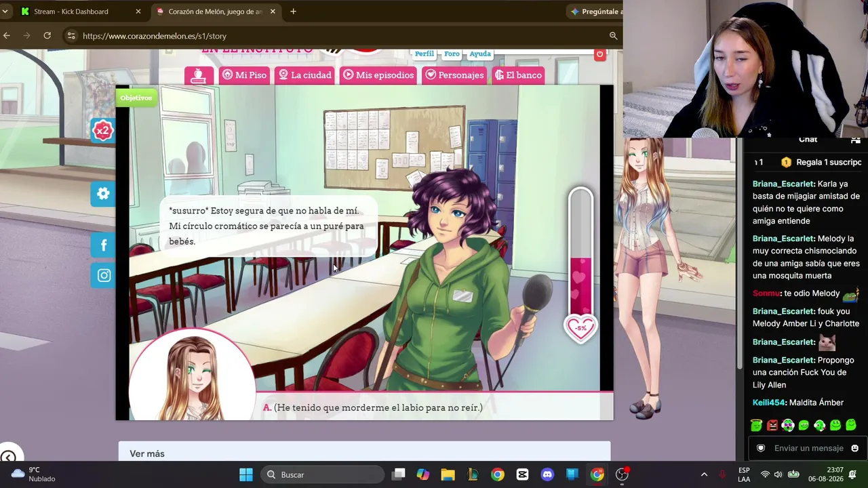The height and width of the screenshot is (488, 868).
Task: Open File Explorer from the taskbar
Action: click(x=448, y=474)
